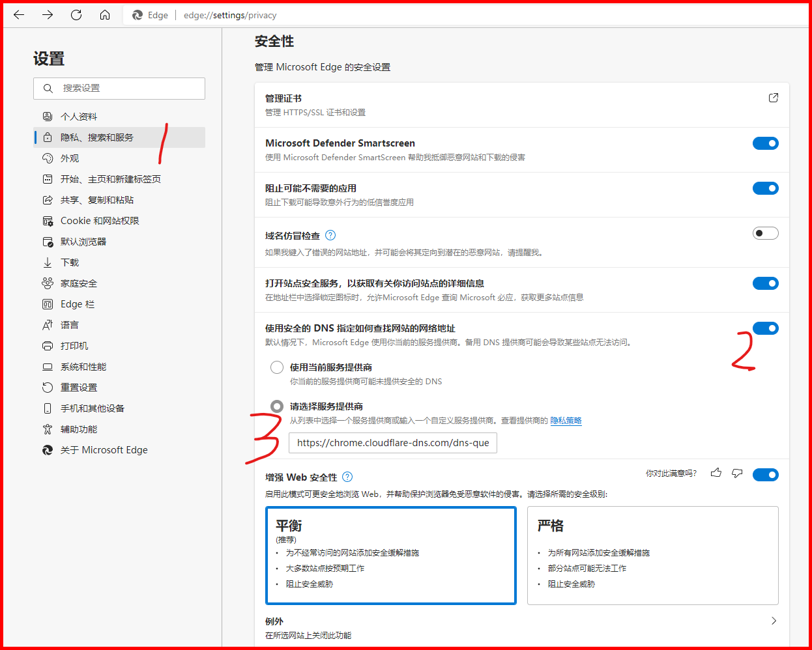Choose the 平衡 security level card
812x650 pixels.
[x=391, y=556]
